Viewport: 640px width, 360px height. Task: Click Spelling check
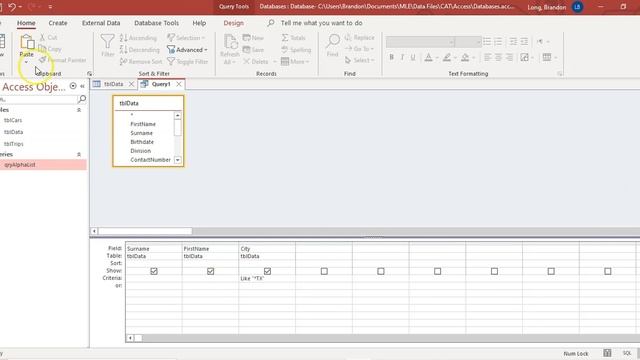[x=296, y=50]
